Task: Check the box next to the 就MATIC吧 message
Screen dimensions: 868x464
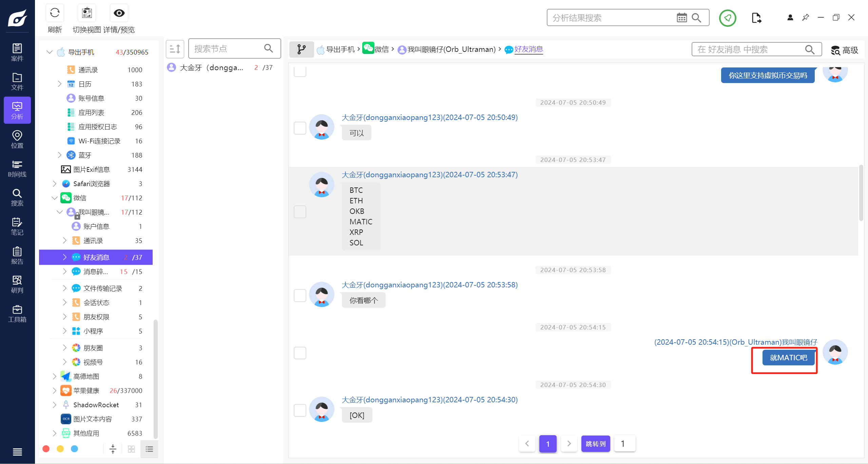Action: click(x=300, y=353)
